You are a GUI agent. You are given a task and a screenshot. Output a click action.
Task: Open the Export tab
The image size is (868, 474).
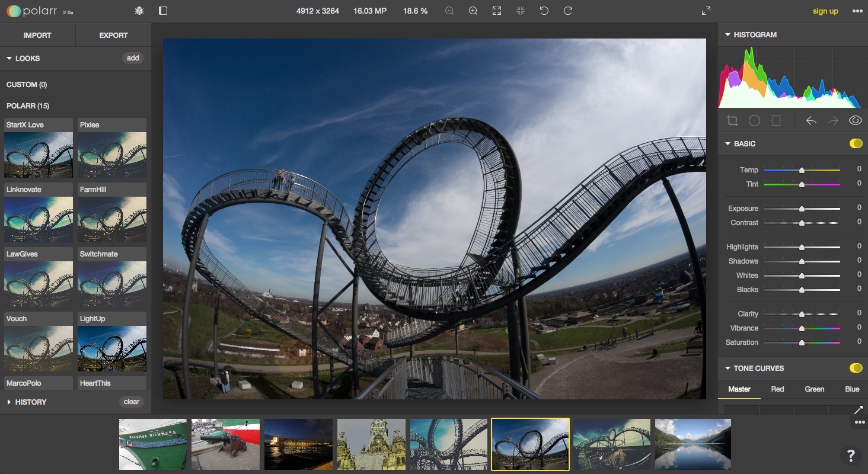pos(113,36)
